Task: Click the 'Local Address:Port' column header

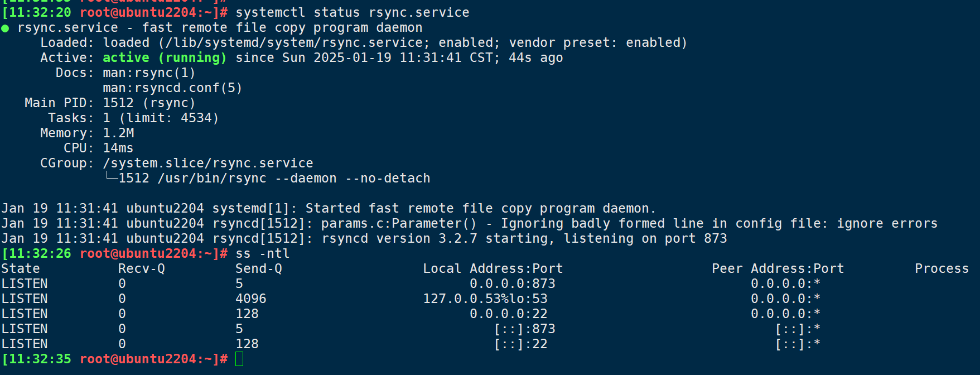Action: point(493,268)
